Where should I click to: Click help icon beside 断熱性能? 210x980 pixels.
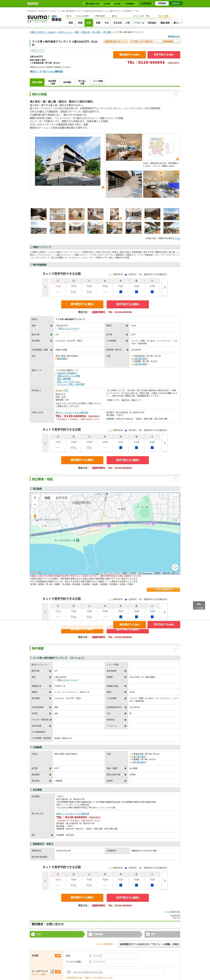pos(125,719)
